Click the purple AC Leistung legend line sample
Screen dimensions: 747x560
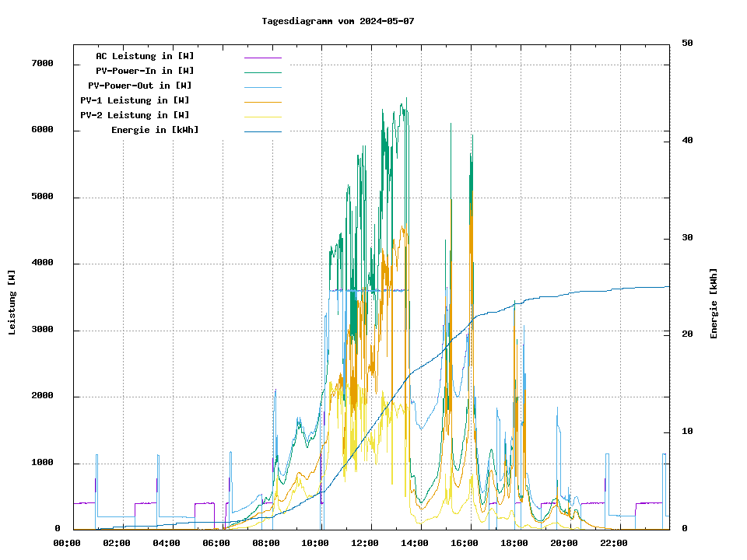262,58
